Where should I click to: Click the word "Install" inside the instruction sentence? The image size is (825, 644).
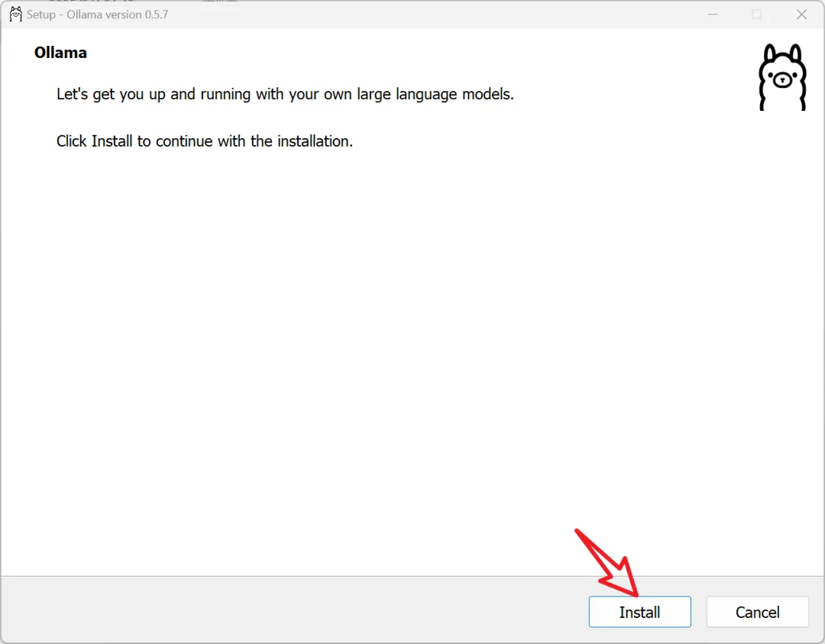(x=112, y=141)
